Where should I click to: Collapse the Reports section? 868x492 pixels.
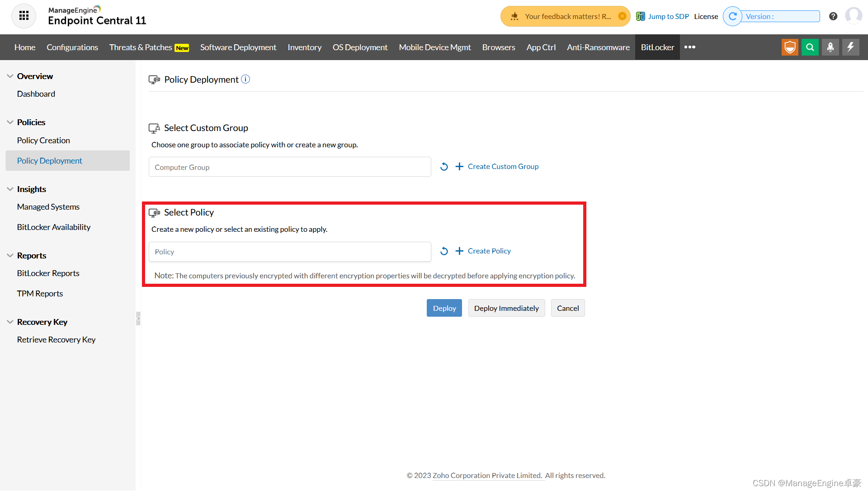click(x=10, y=256)
